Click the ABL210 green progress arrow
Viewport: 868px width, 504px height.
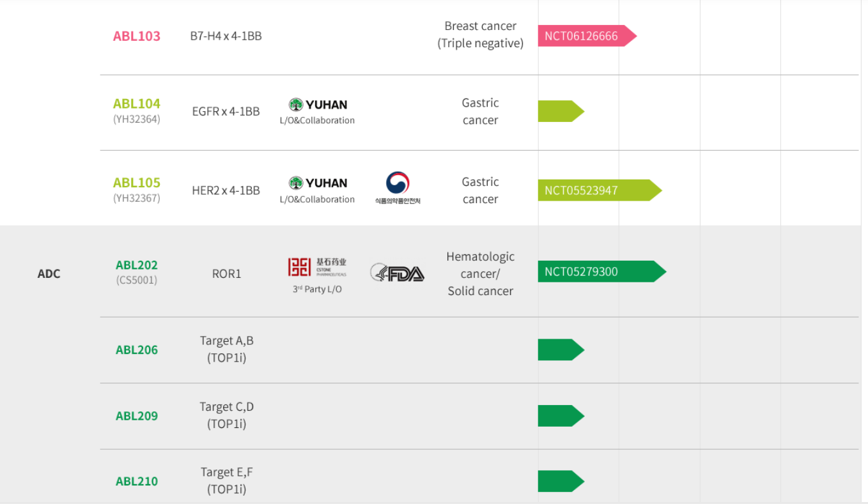(560, 482)
